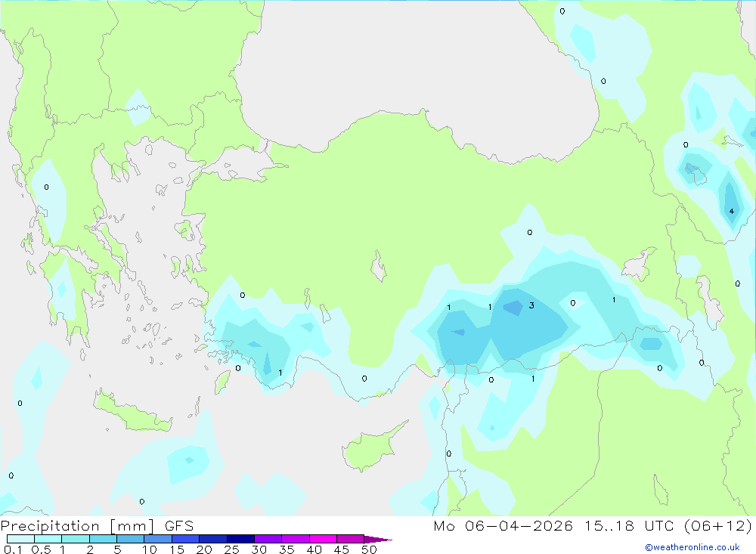The width and height of the screenshot is (756, 554).
Task: Click the 5–10 mm light blue legend swatch
Action: tap(130, 539)
